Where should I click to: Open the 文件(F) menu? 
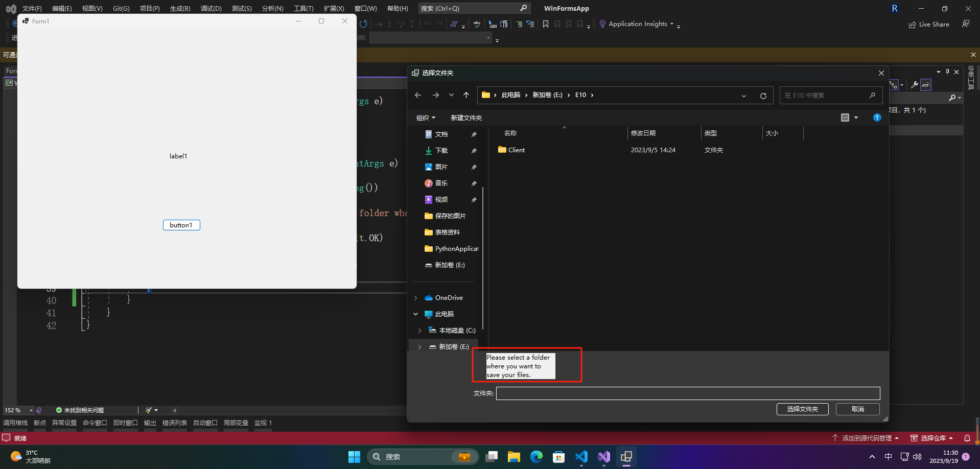point(32,9)
